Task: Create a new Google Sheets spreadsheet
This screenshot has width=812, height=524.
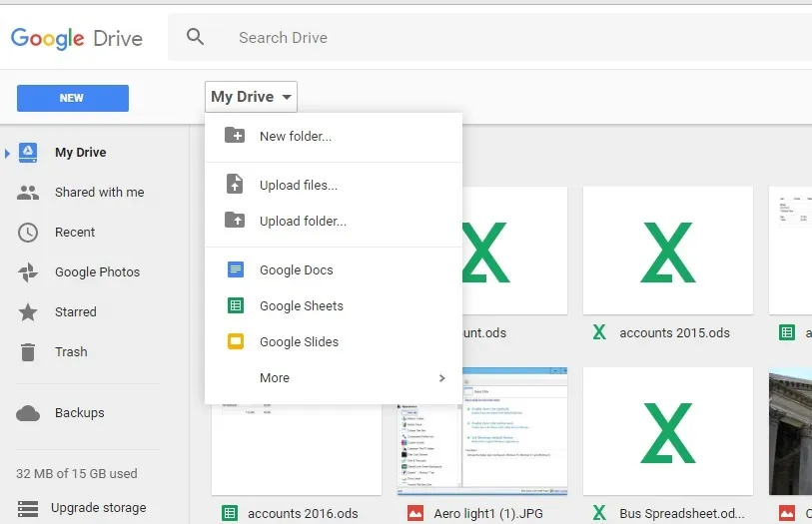Action: [334, 305]
